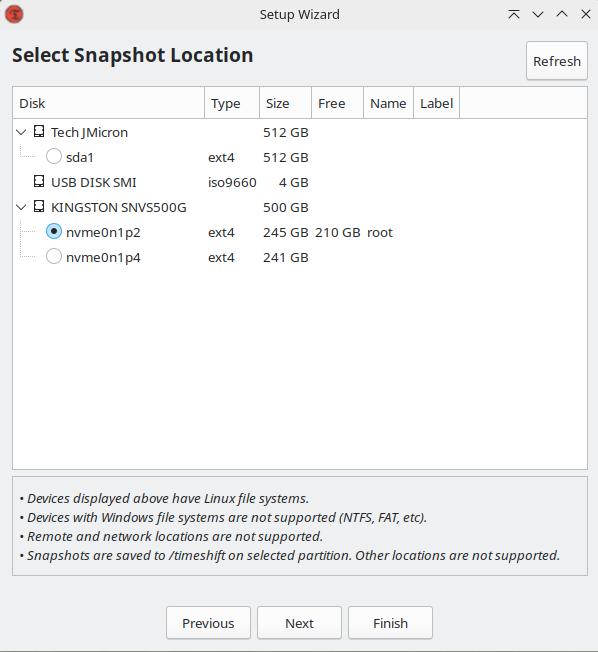Sort by the Disk column header
The image size is (598, 652).
coord(109,103)
